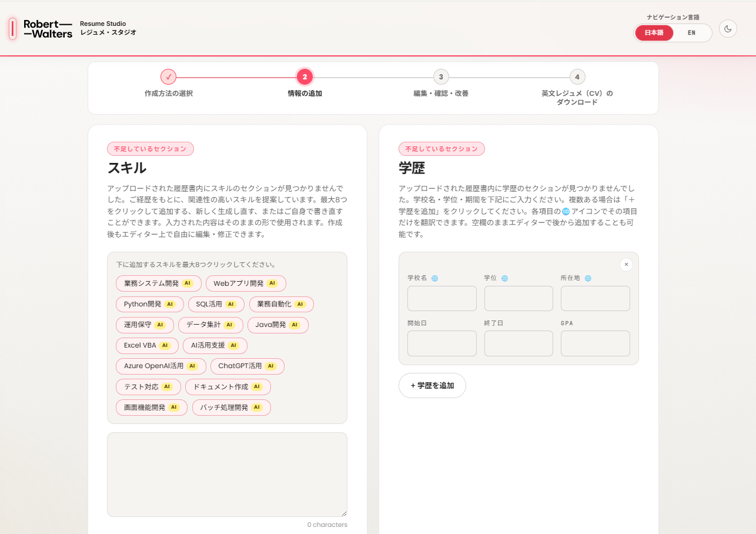The height and width of the screenshot is (534, 756).
Task: Go to step 1 作成方法の選択 checkmark
Action: point(168,76)
